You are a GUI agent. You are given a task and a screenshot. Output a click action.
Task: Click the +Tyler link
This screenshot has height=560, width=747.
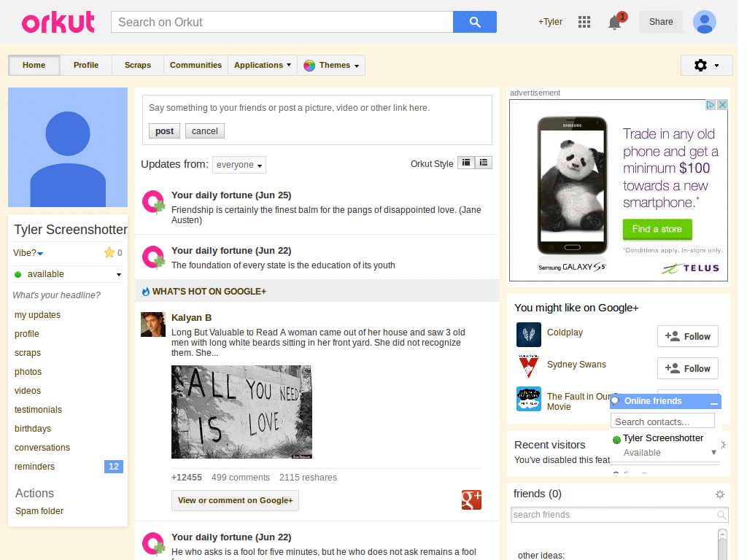(x=550, y=22)
